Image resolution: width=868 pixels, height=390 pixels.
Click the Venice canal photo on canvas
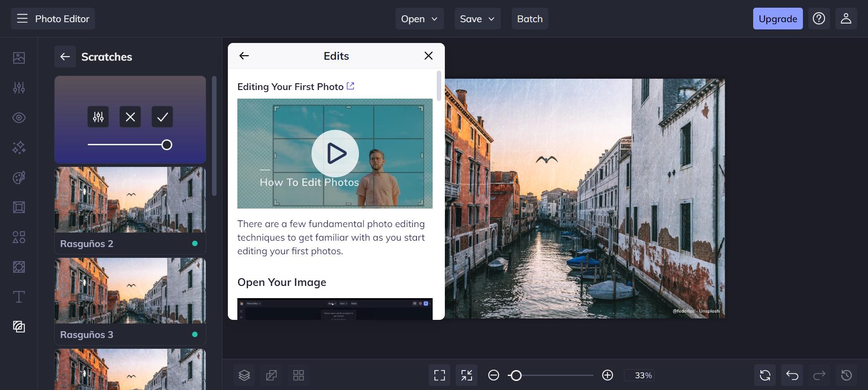point(585,199)
